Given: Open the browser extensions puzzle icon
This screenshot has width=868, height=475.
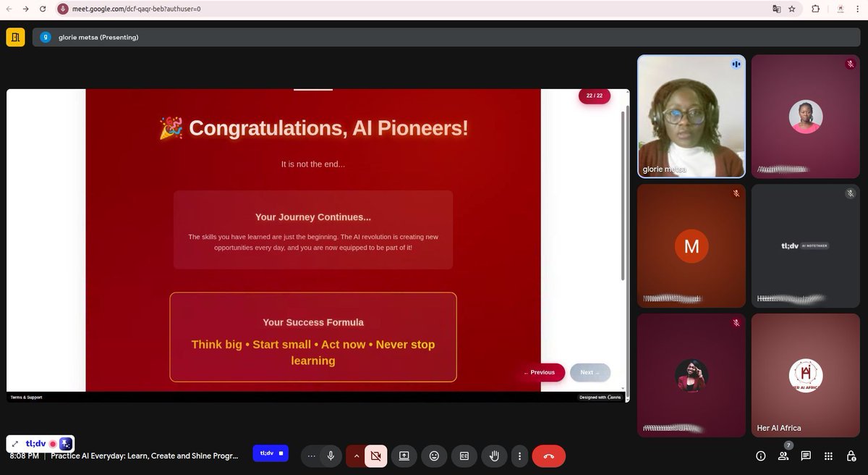Looking at the screenshot, I should click(x=816, y=9).
